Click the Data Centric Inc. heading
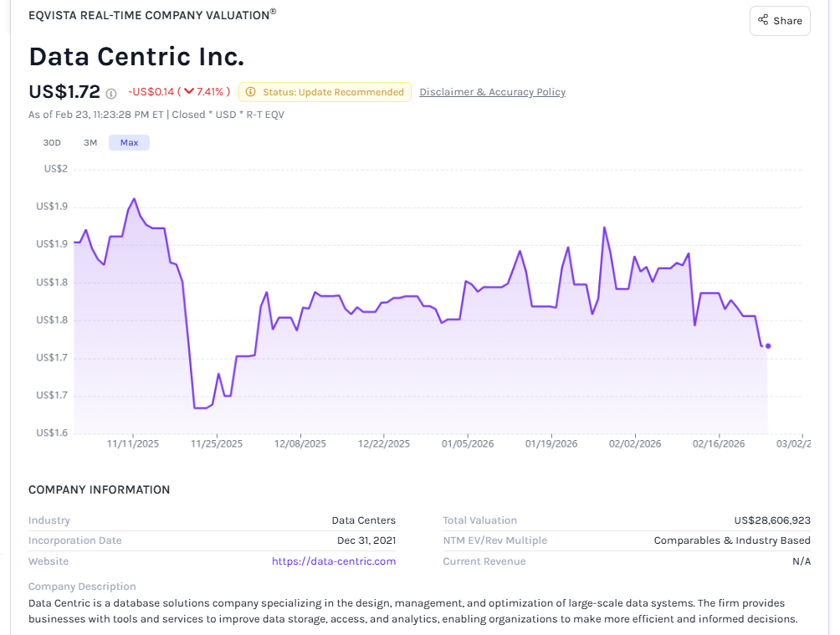 coord(136,57)
